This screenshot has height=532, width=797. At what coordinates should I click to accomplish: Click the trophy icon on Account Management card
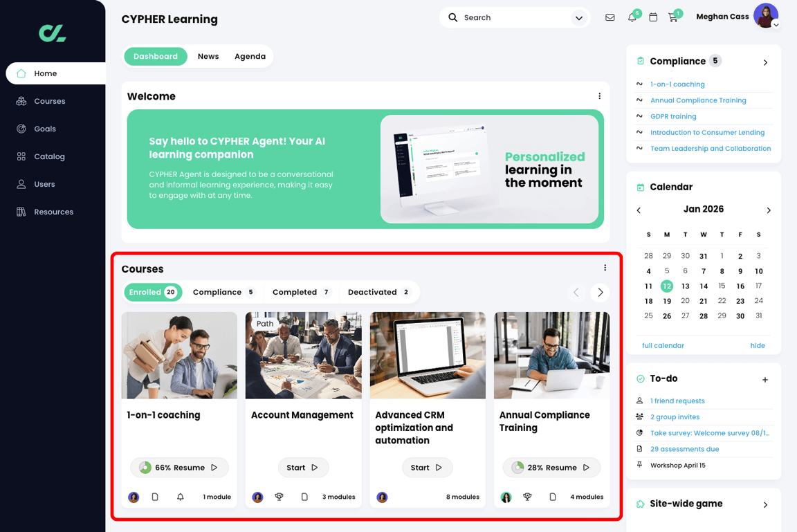pyautogui.click(x=279, y=497)
